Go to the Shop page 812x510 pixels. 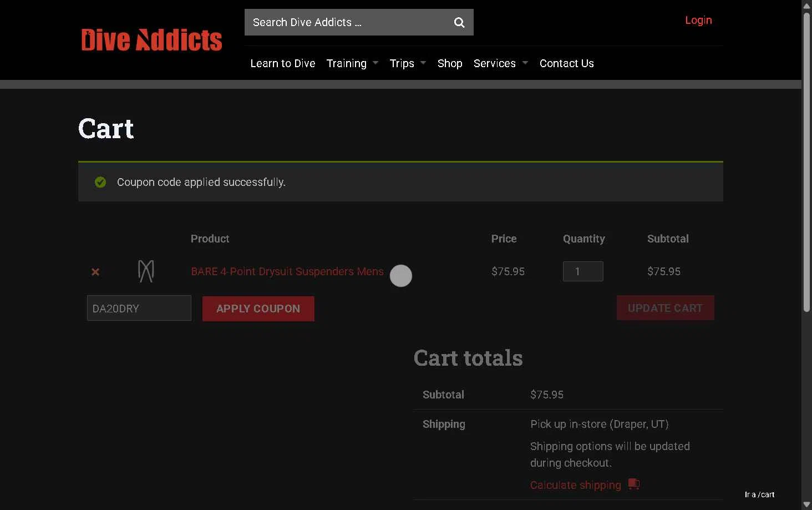click(450, 63)
